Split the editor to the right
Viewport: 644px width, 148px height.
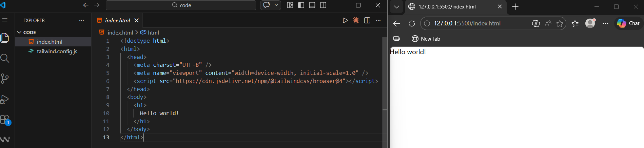367,20
